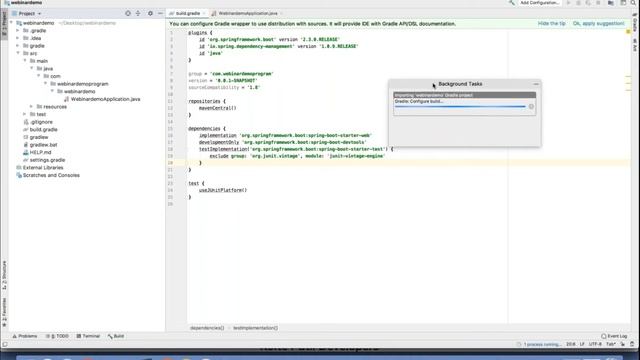Click the 1 process running status link
This screenshot has width=640, height=360.
tap(542, 344)
